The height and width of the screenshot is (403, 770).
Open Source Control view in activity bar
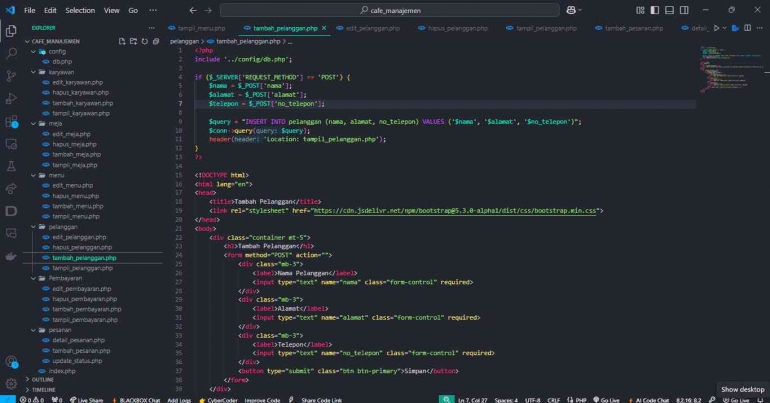coord(11,76)
